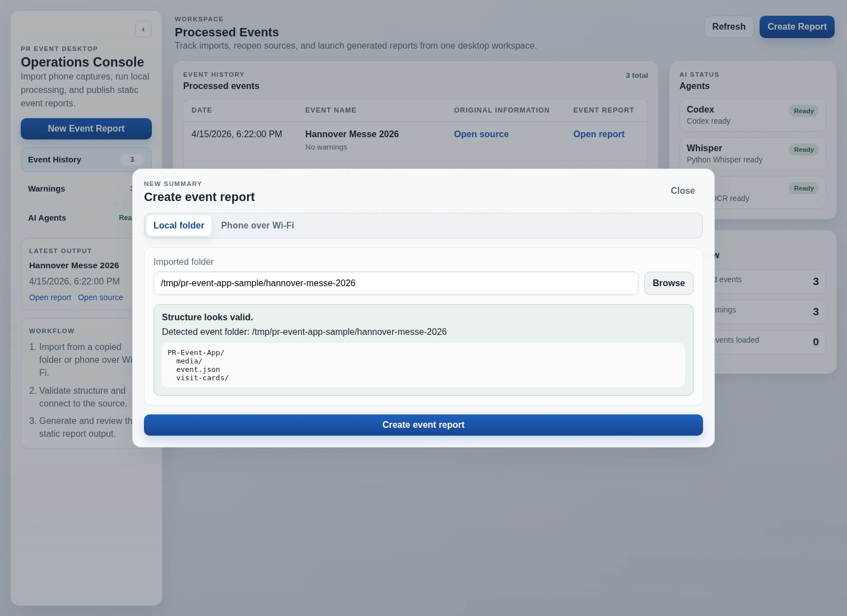Screen dimensions: 847x616
Task: Click the date 4/15/2026, 6:22:00 PM cell
Action: [236, 134]
